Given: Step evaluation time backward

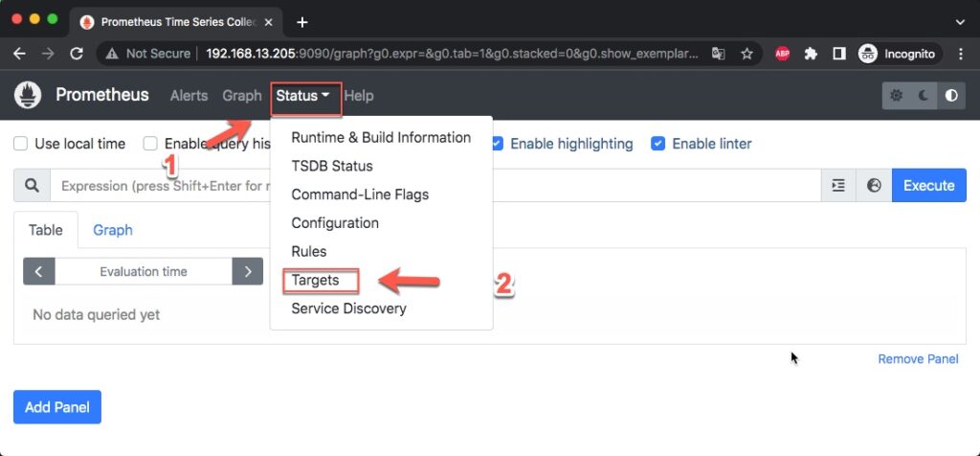Looking at the screenshot, I should pyautogui.click(x=38, y=271).
